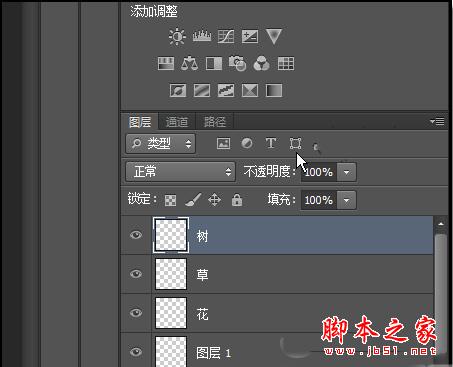Click the layers list scroll up arrow
Viewport: 453px width, 367px height.
point(441,224)
